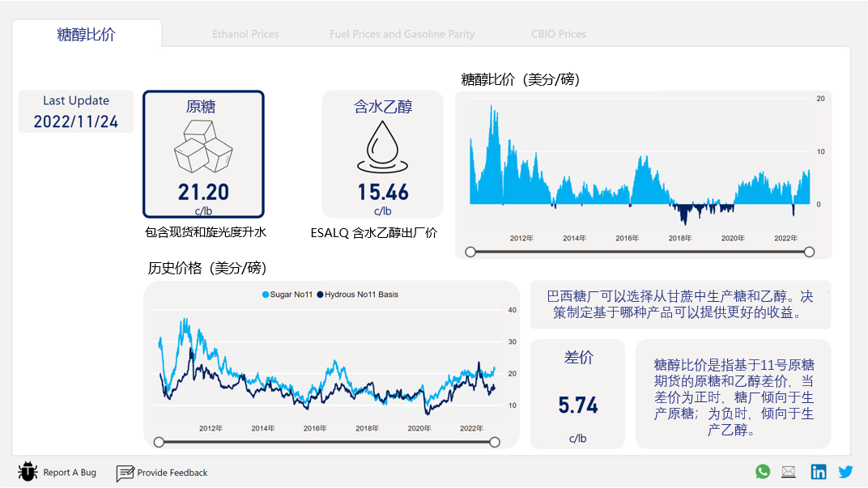Click the Provide Feedback note icon
The width and height of the screenshot is (868, 488).
[126, 473]
